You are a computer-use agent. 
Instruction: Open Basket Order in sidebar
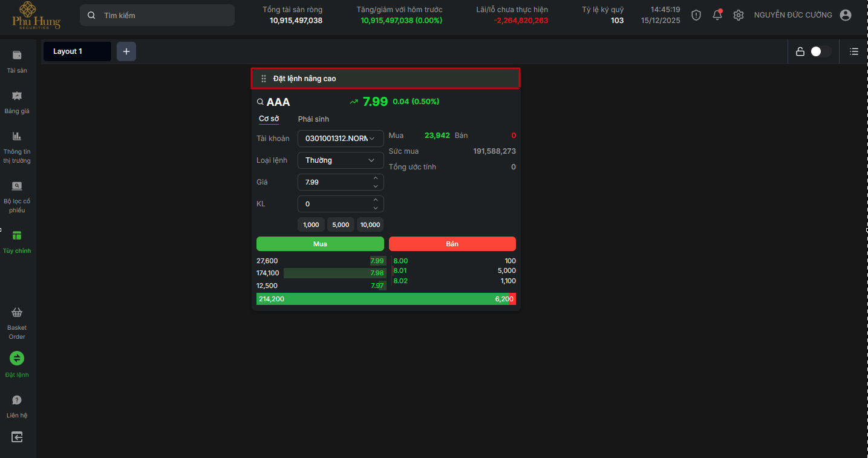point(17,313)
